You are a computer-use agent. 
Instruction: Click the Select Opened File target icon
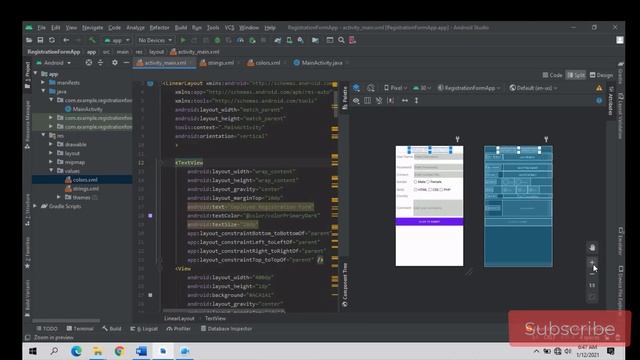(89, 62)
